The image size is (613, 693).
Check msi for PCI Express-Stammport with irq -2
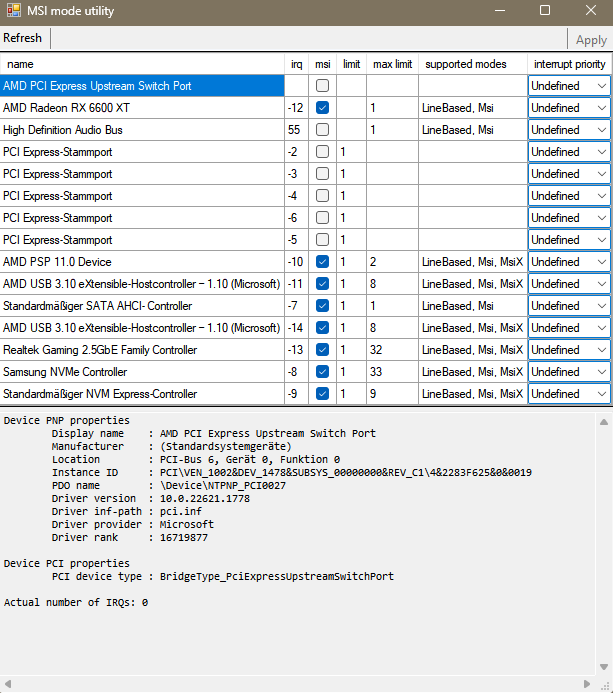click(x=323, y=152)
